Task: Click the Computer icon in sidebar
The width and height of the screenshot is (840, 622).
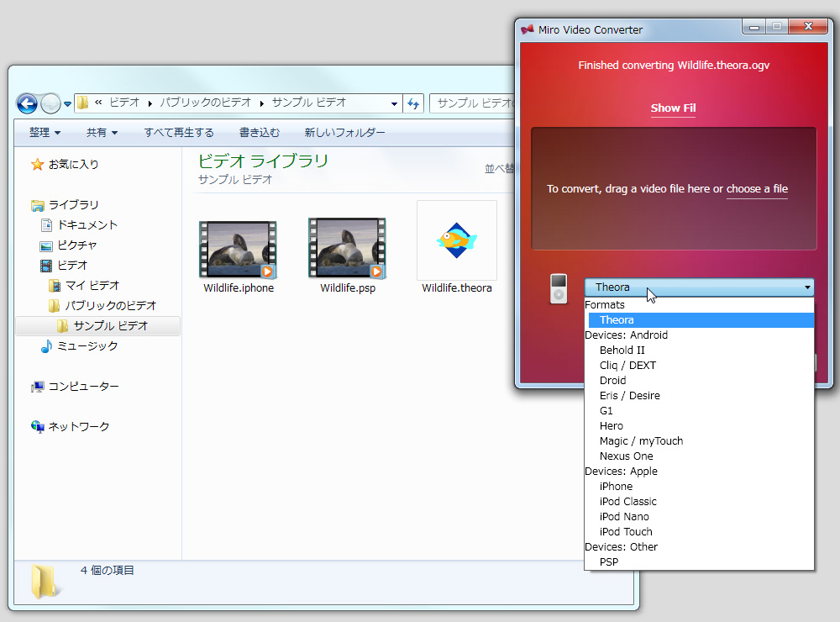Action: (x=38, y=387)
